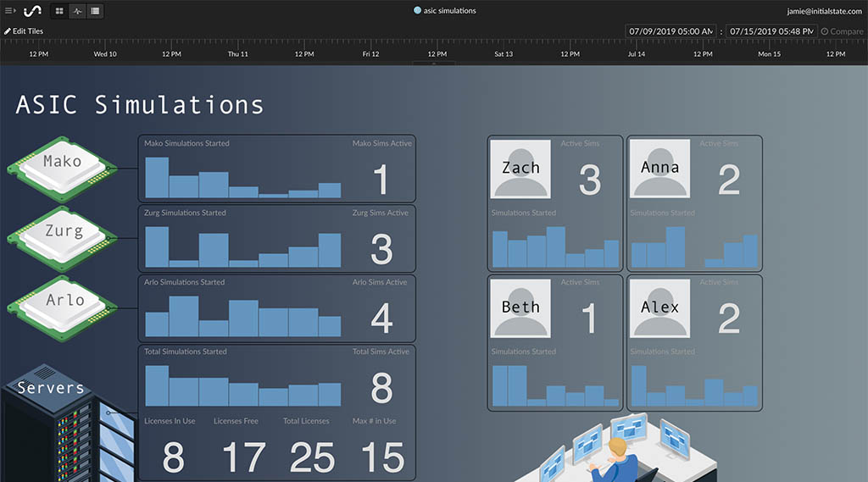Switch to Waves view icon
The width and height of the screenshot is (868, 482).
click(77, 11)
